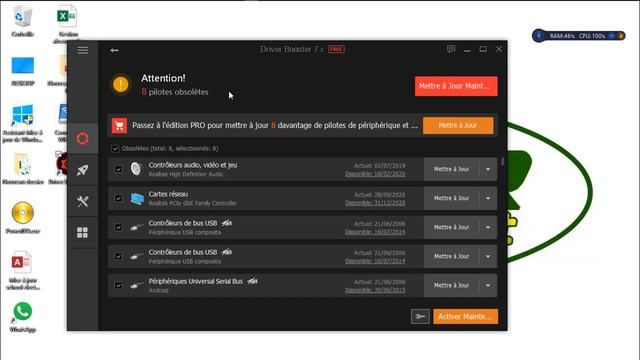Click the crossed-out badge beside Périphériques Universal Serial Bus
This screenshot has height=360, width=640.
click(252, 281)
